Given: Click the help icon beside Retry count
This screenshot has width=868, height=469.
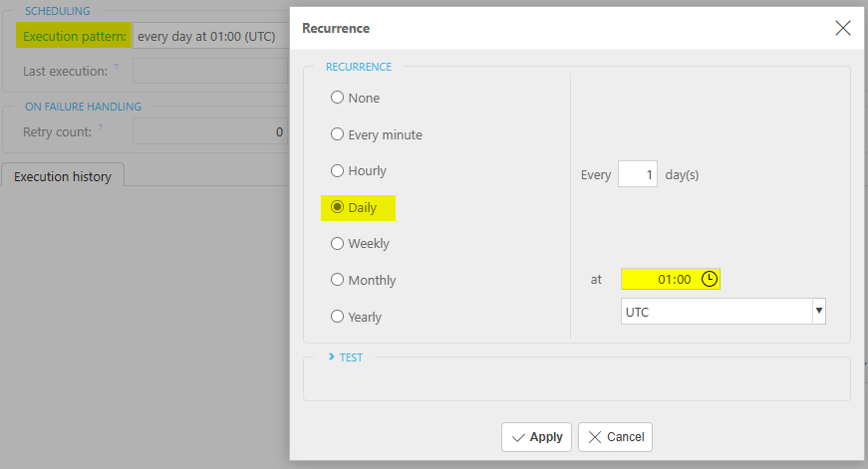Looking at the screenshot, I should [x=101, y=128].
